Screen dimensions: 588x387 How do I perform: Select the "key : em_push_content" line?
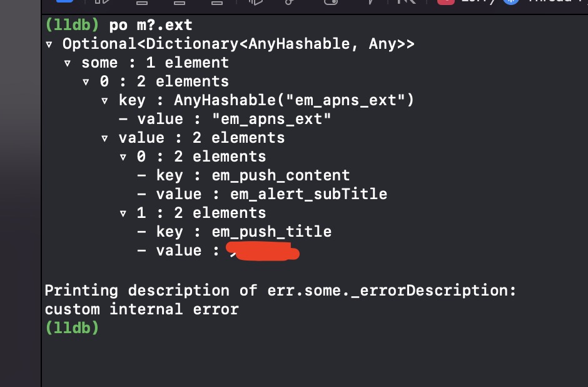pos(244,176)
